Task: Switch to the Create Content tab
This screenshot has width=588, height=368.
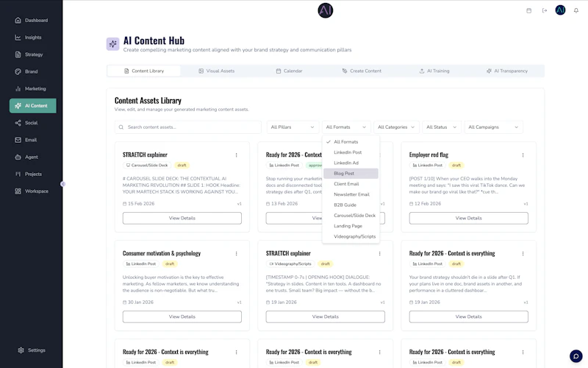Action: [362, 71]
